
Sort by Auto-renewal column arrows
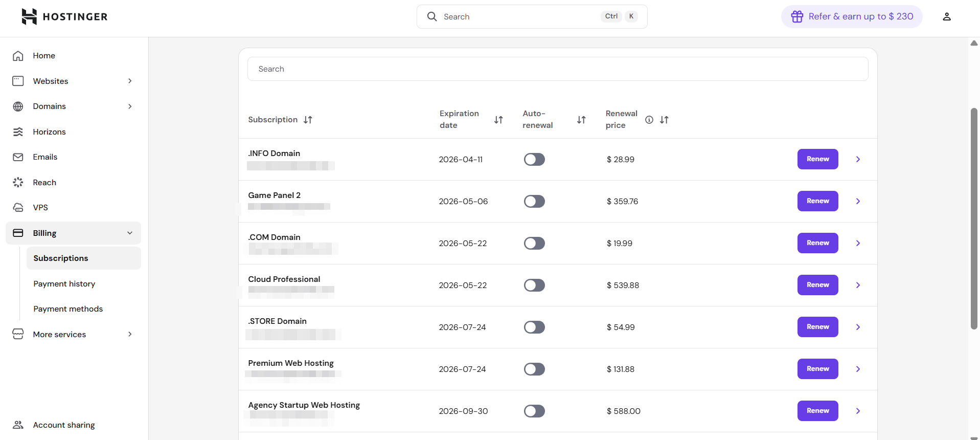click(x=581, y=120)
